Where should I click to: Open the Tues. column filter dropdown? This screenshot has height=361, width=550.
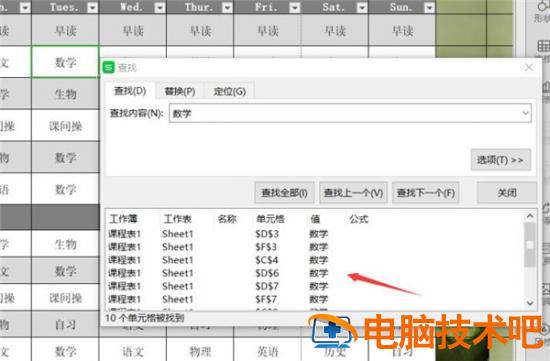pos(92,7)
